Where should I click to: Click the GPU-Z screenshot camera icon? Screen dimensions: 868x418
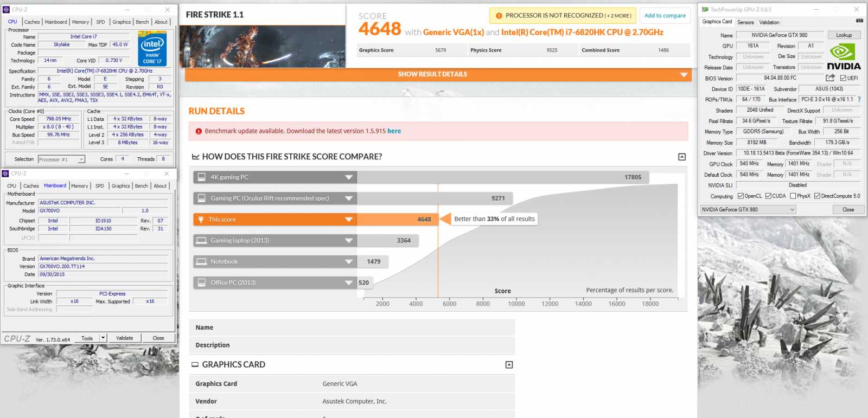tap(859, 21)
